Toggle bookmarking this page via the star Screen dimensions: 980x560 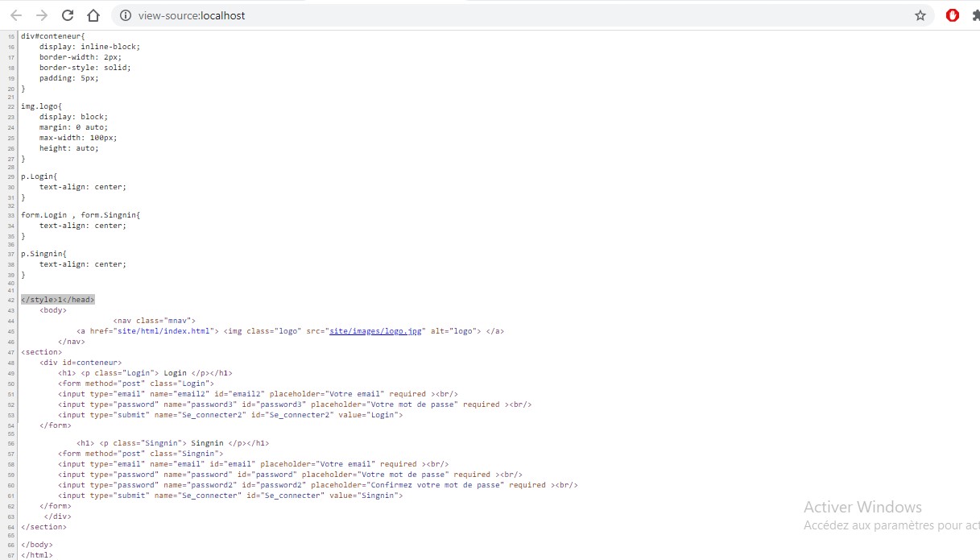pyautogui.click(x=920, y=15)
